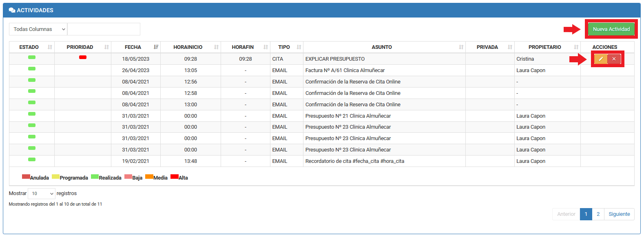
Task: Click the Mostrando registros summary text
Action: (x=55, y=204)
